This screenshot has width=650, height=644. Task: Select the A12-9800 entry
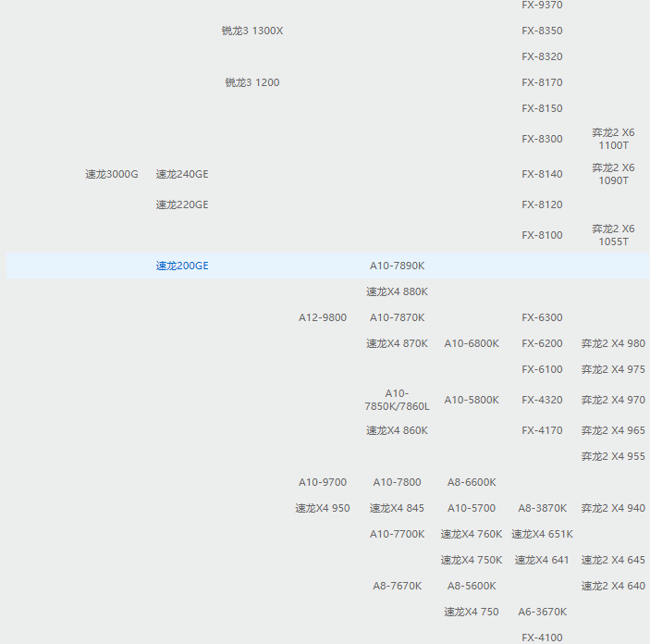coord(323,317)
